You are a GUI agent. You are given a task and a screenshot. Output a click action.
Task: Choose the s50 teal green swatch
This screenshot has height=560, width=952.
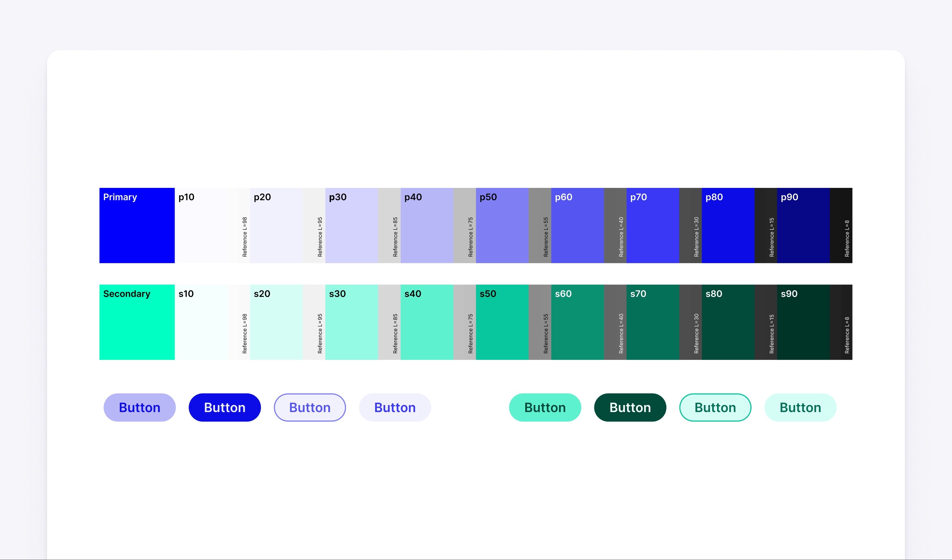[502, 327]
